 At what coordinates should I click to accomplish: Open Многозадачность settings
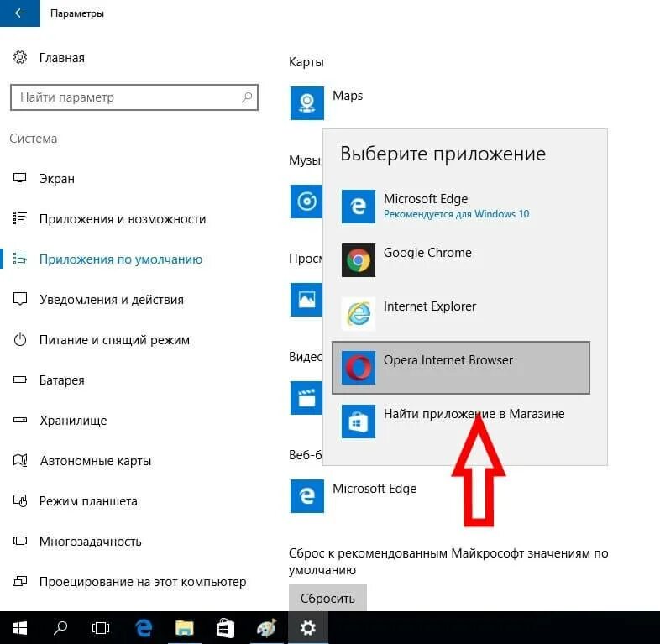(x=90, y=542)
